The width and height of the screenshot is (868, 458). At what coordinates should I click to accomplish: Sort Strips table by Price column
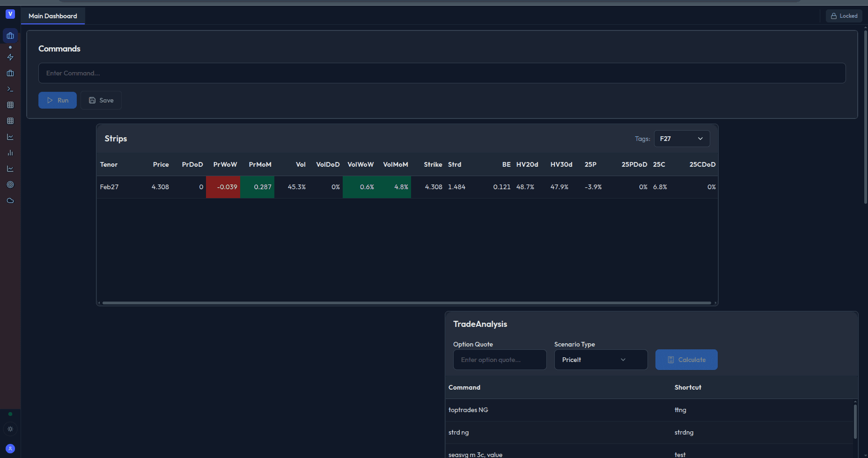pos(161,164)
